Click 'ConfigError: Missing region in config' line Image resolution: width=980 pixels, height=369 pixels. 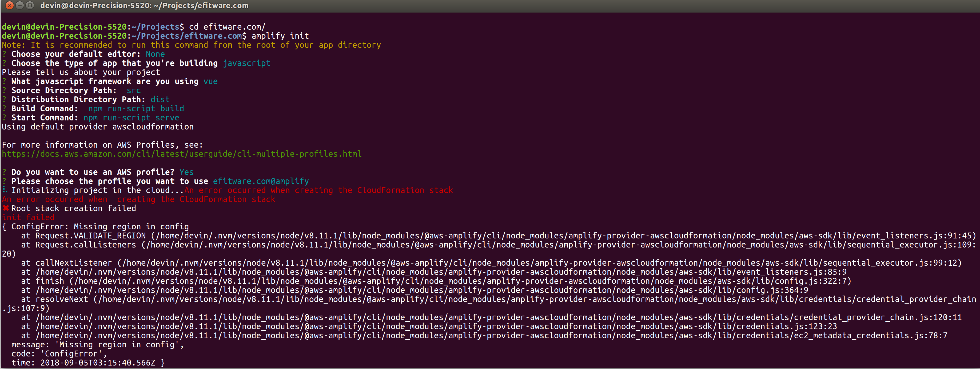click(x=100, y=227)
